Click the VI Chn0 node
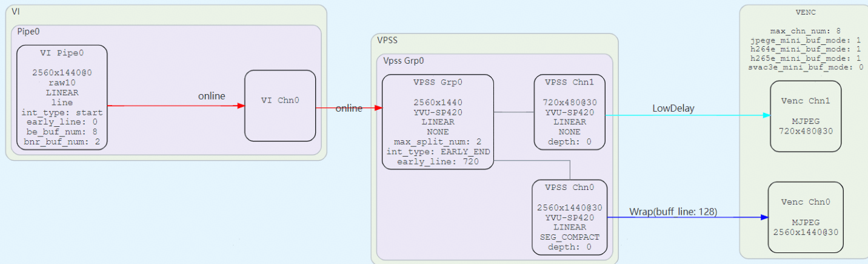The height and width of the screenshot is (264, 868). [280, 106]
